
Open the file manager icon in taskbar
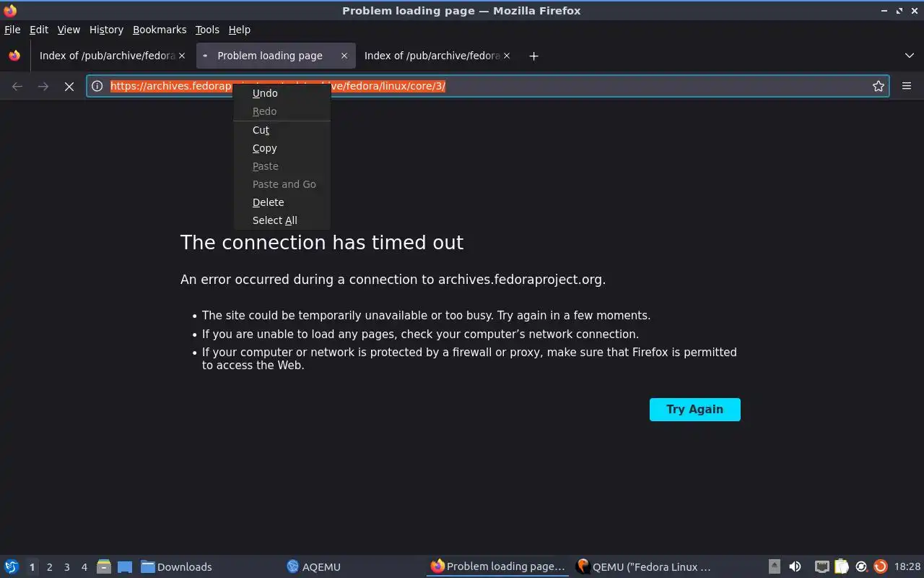(x=104, y=566)
